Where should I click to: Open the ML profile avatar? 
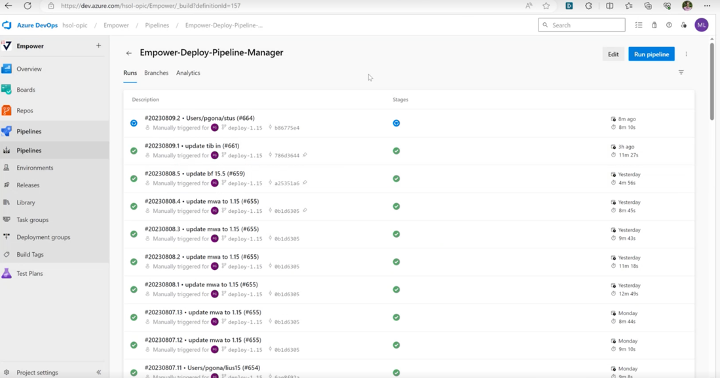[701, 25]
